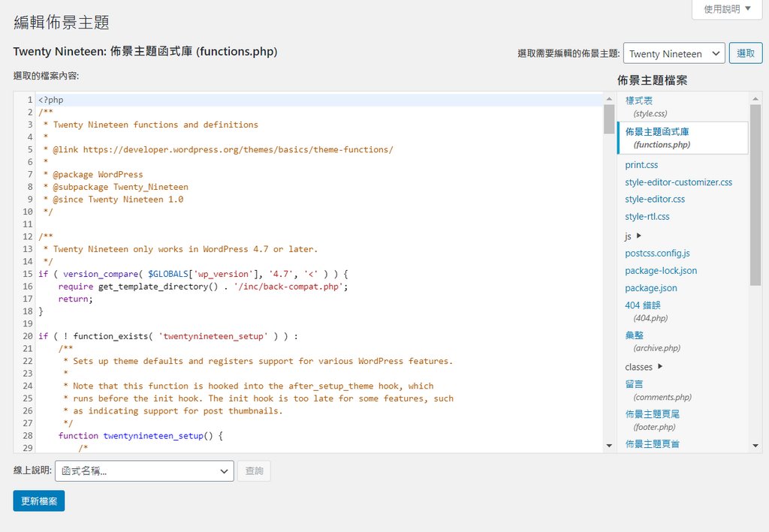Open package.json
The width and height of the screenshot is (769, 532).
(651, 287)
